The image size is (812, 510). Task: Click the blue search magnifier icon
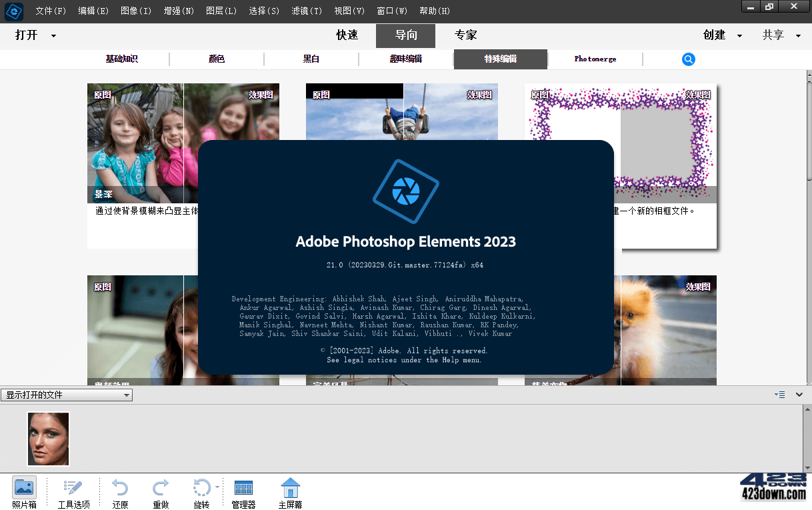point(688,59)
